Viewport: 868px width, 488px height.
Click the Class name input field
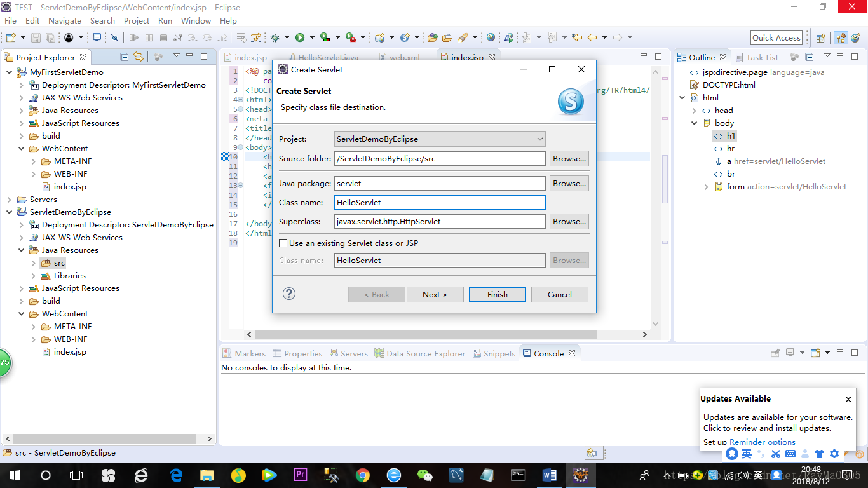440,202
